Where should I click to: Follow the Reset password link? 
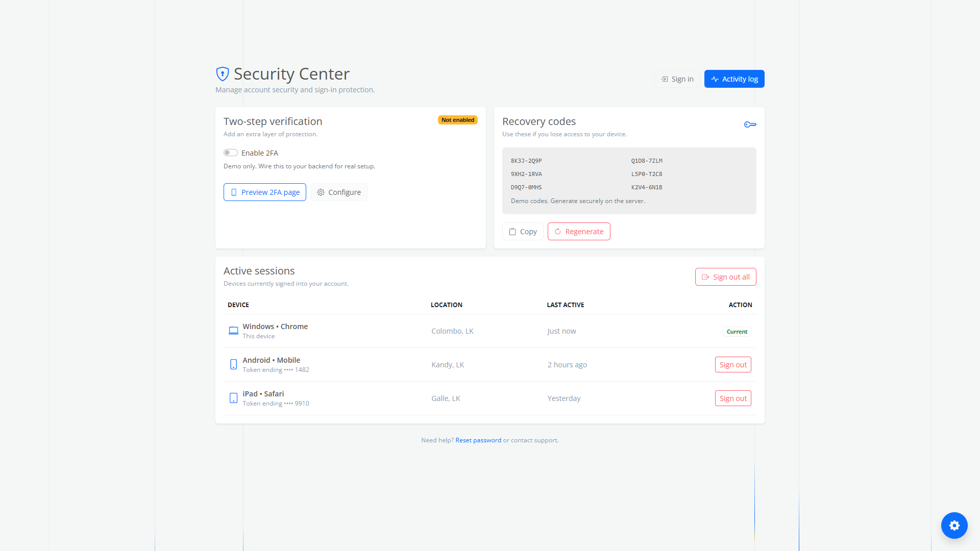[x=478, y=440]
